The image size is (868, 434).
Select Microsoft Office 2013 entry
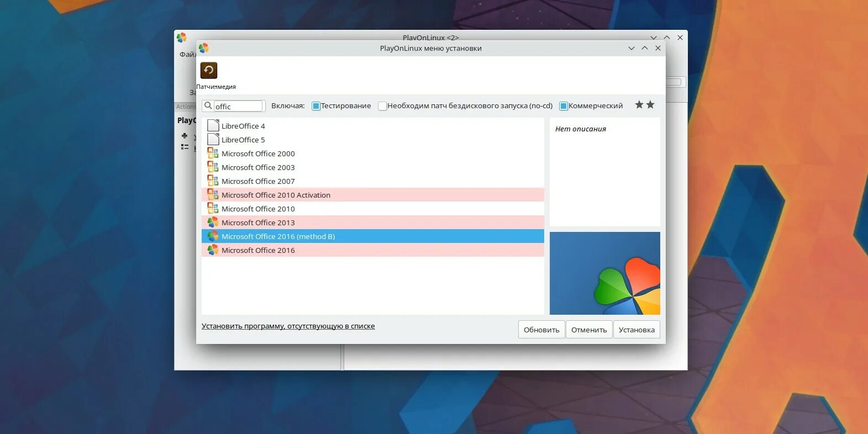pos(373,223)
